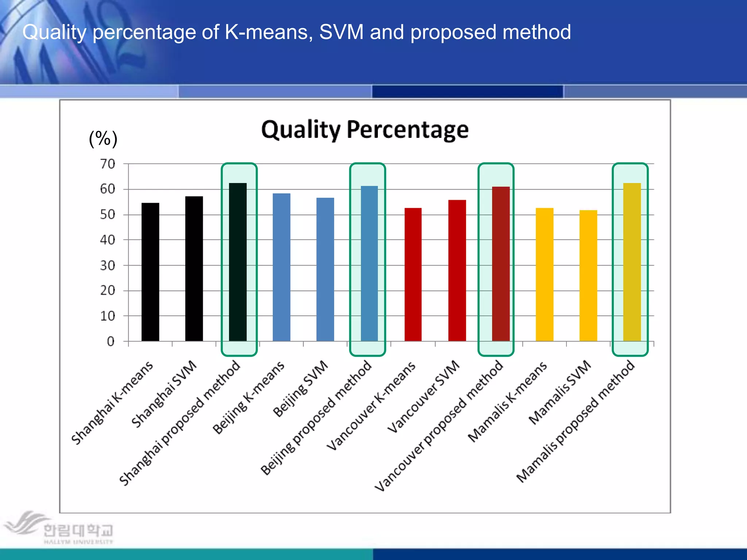This screenshot has height=560, width=747.
Task: Click the Beijing SVM blue bar
Action: tap(325, 269)
